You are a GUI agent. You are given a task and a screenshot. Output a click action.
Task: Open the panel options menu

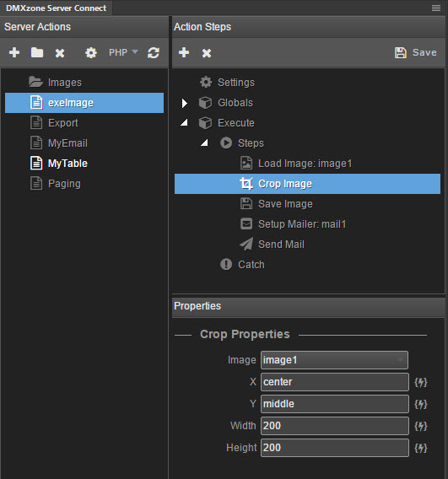(436, 8)
